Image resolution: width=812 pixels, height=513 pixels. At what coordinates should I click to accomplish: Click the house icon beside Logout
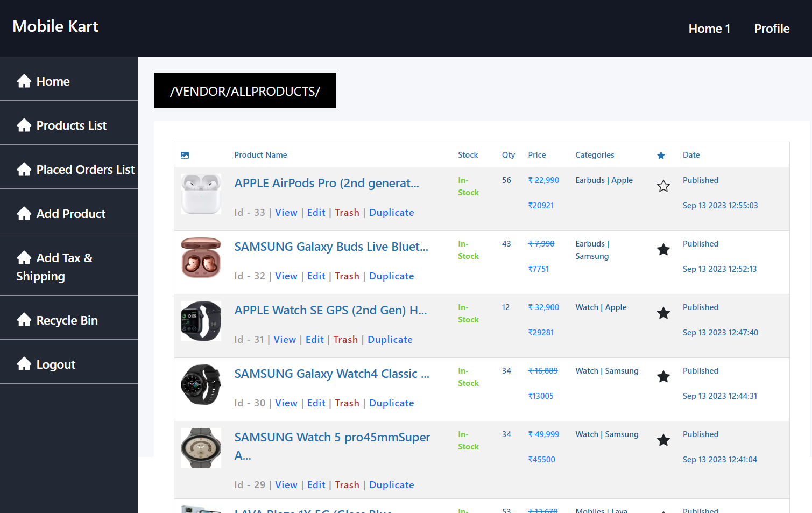(24, 364)
